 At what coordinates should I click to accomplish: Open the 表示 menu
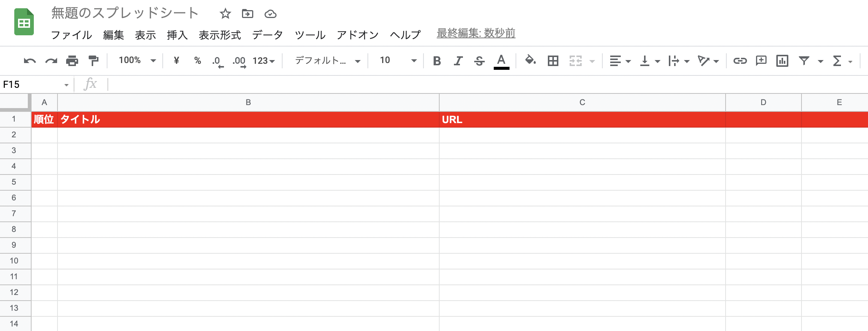click(x=145, y=35)
